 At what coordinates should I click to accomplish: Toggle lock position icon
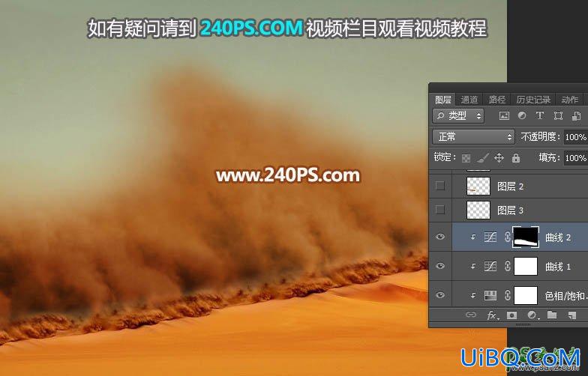pyautogui.click(x=499, y=157)
